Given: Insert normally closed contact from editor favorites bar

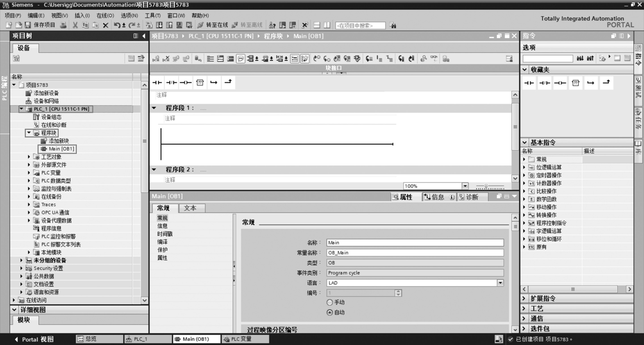Looking at the screenshot, I should pos(172,83).
